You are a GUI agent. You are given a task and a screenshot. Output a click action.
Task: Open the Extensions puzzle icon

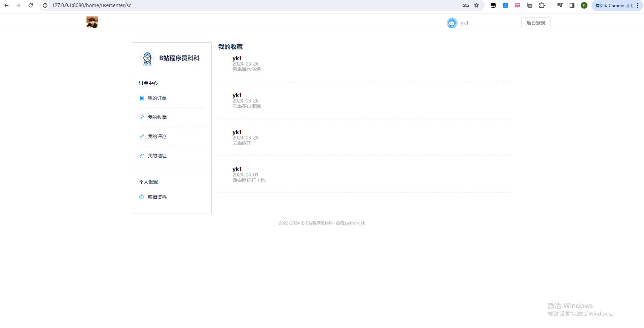pos(542,5)
